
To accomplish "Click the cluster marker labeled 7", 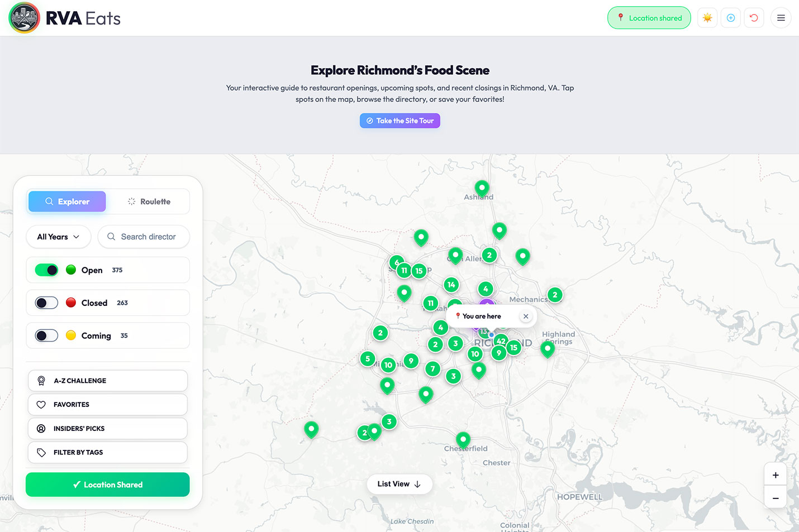I will [432, 368].
